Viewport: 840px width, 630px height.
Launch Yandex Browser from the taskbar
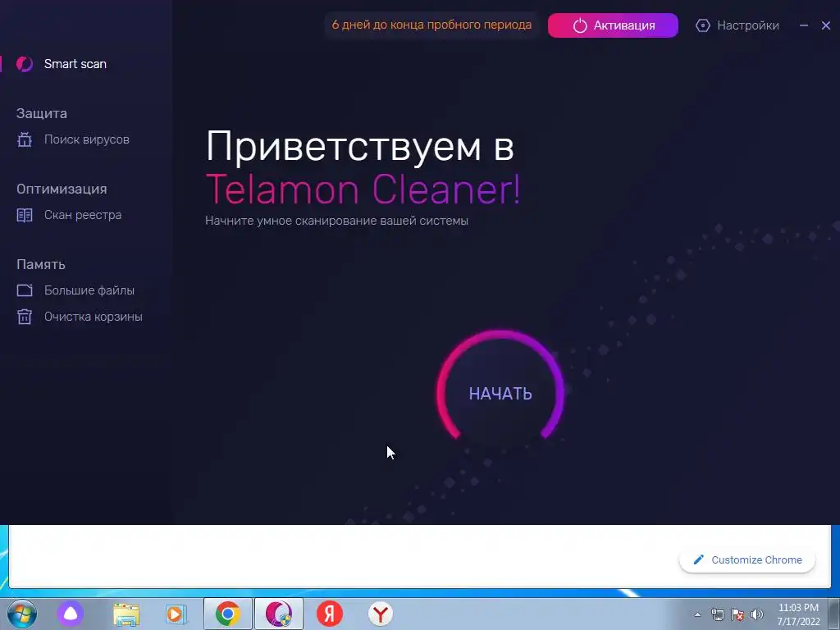pos(381,614)
